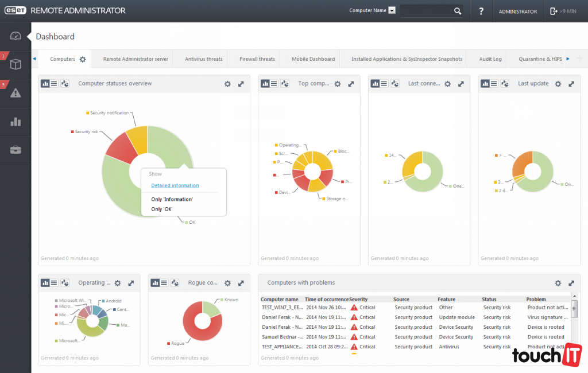The width and height of the screenshot is (588, 373).
Task: Switch to Audit Log tab
Action: 490,59
